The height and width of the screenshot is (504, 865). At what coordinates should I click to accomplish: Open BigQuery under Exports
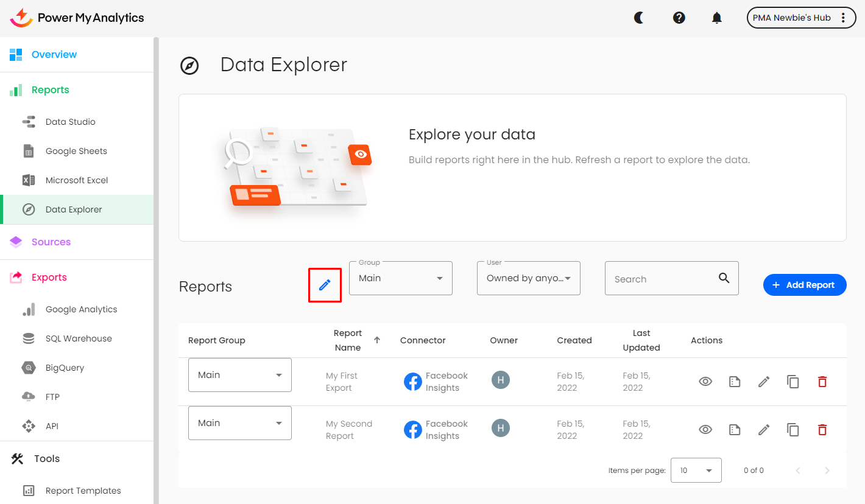pos(65,368)
